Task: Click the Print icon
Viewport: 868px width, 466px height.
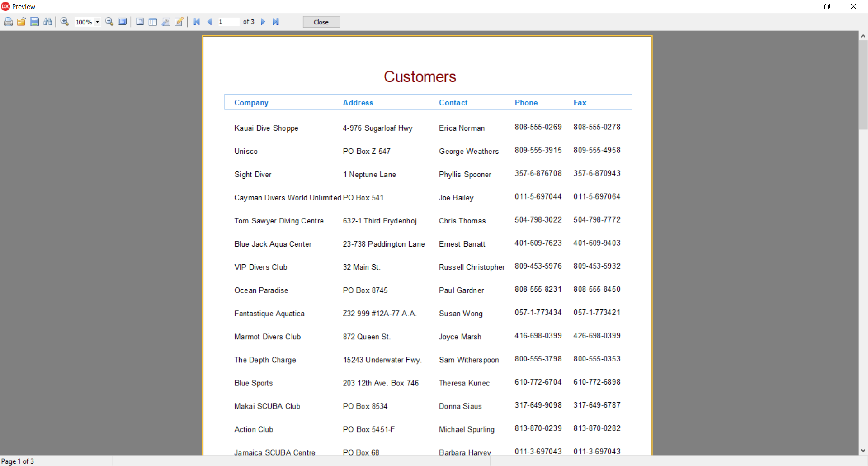Action: click(x=8, y=22)
